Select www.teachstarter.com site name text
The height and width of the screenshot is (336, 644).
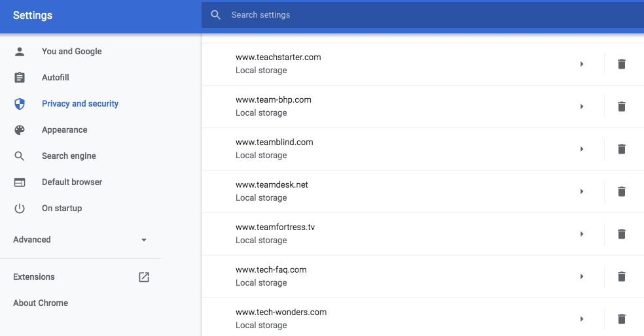pos(278,58)
